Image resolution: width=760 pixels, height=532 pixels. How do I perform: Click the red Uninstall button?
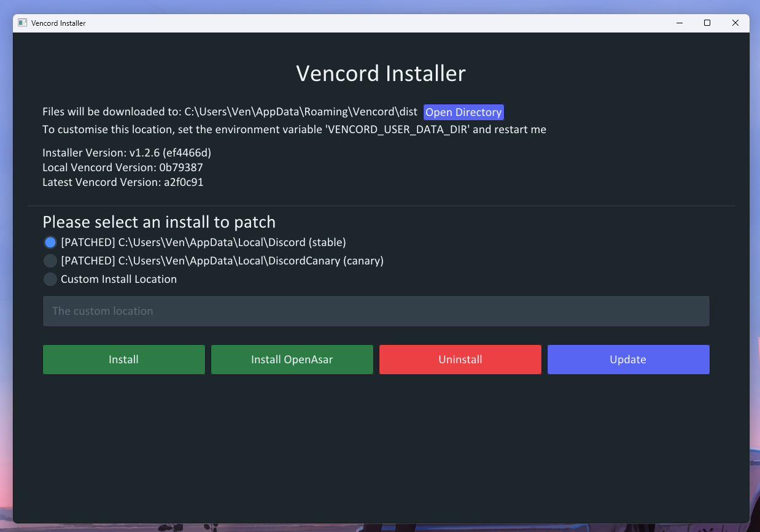(460, 360)
